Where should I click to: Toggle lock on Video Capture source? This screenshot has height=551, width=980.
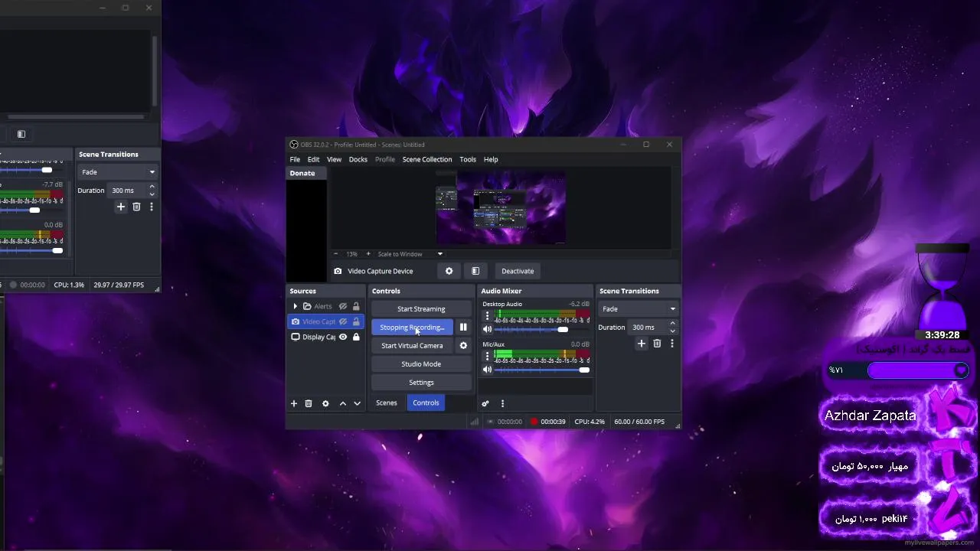pyautogui.click(x=356, y=321)
